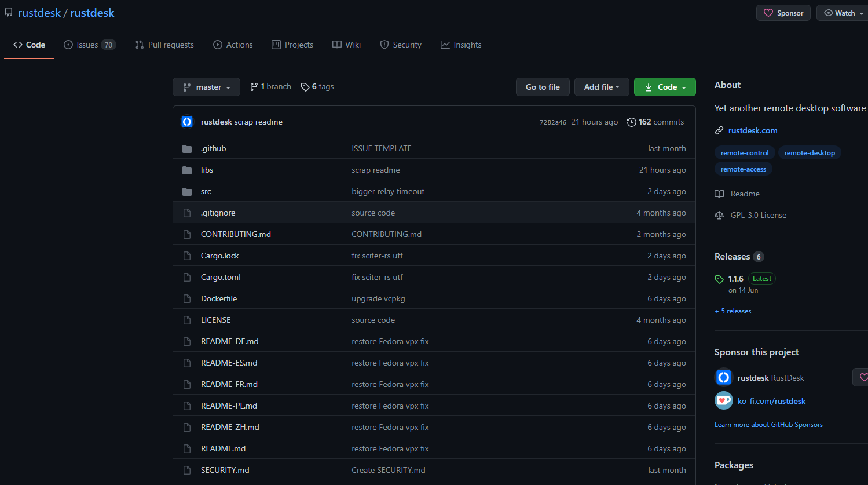Learn more about GitHub Sponsors
Screen dimensions: 868x485
tap(768, 425)
